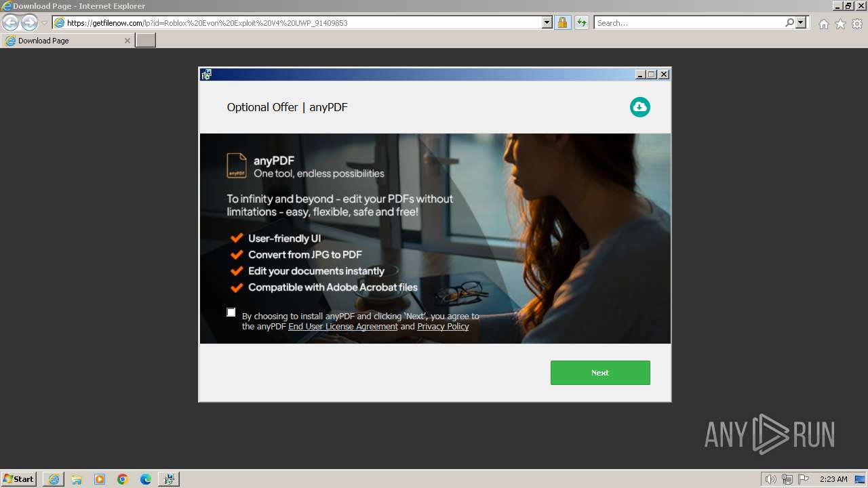The image size is (868, 488).
Task: Click 'Edit your documents instantly' text
Action: [x=316, y=271]
